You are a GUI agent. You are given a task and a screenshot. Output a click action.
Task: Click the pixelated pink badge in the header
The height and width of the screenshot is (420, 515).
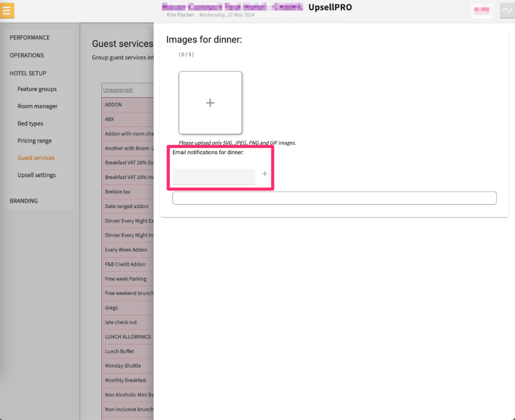click(481, 11)
